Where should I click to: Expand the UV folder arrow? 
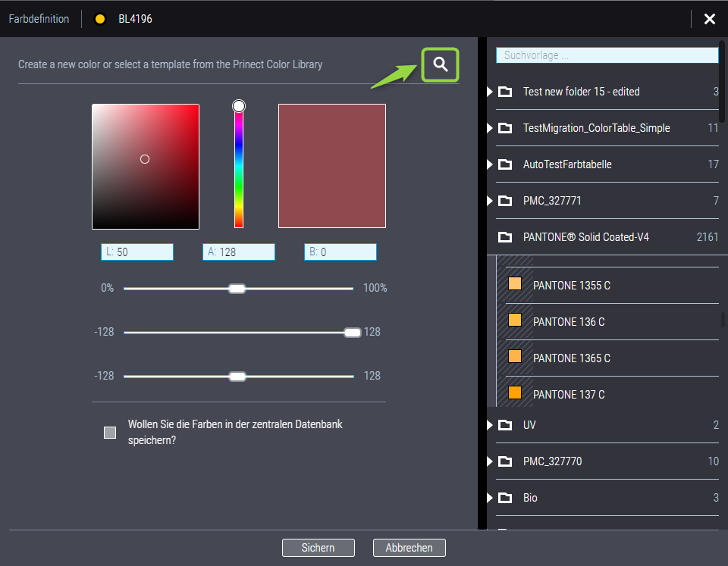pyautogui.click(x=490, y=425)
